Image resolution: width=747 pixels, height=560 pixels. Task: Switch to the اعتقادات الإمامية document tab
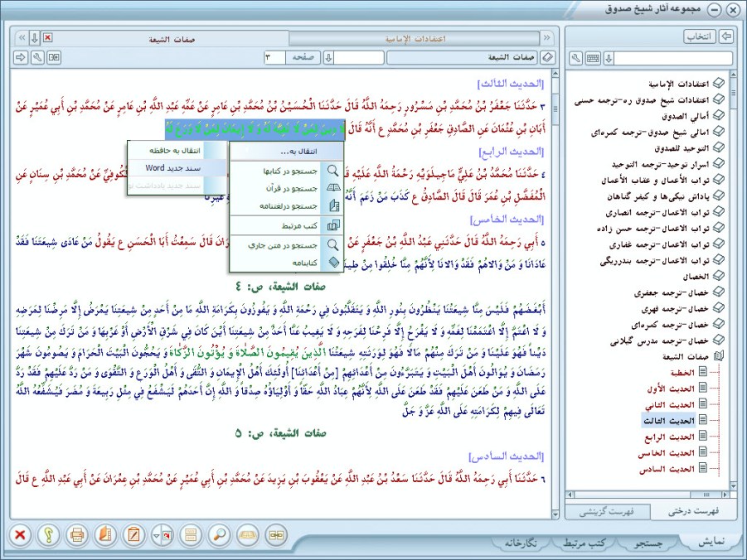(x=415, y=39)
